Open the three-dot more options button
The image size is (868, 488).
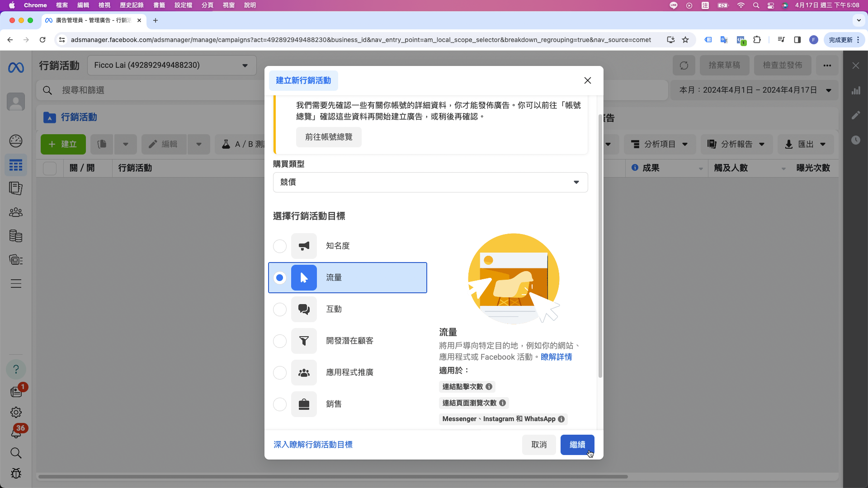click(x=827, y=66)
